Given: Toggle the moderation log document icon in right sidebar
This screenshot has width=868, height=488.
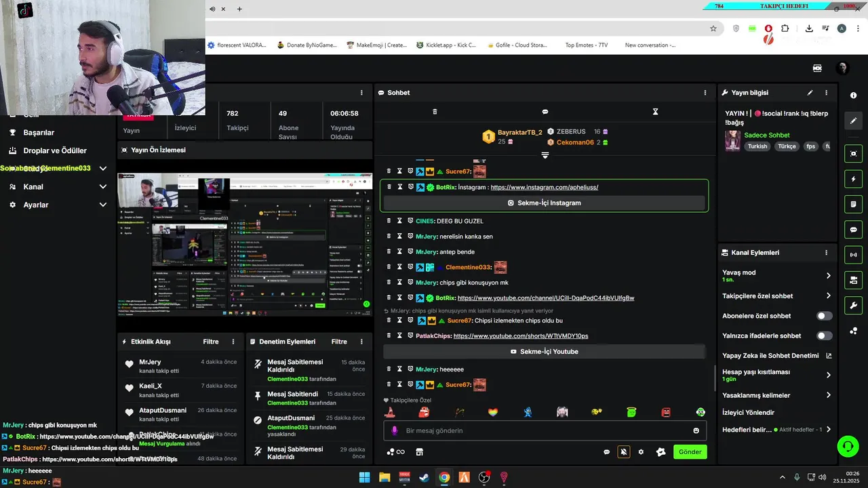Looking at the screenshot, I should 853,204.
